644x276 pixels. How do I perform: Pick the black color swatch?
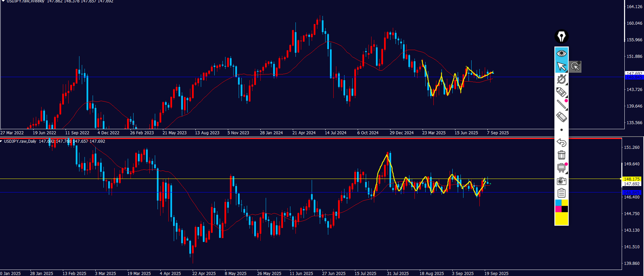(x=565, y=209)
